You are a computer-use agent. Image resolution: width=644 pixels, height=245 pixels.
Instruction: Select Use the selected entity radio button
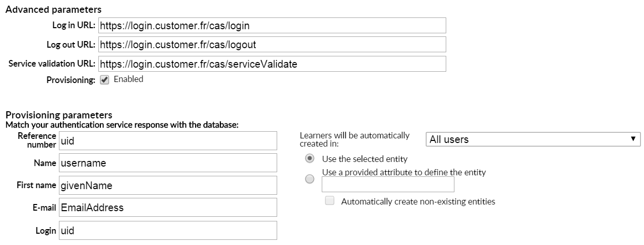tap(309, 158)
